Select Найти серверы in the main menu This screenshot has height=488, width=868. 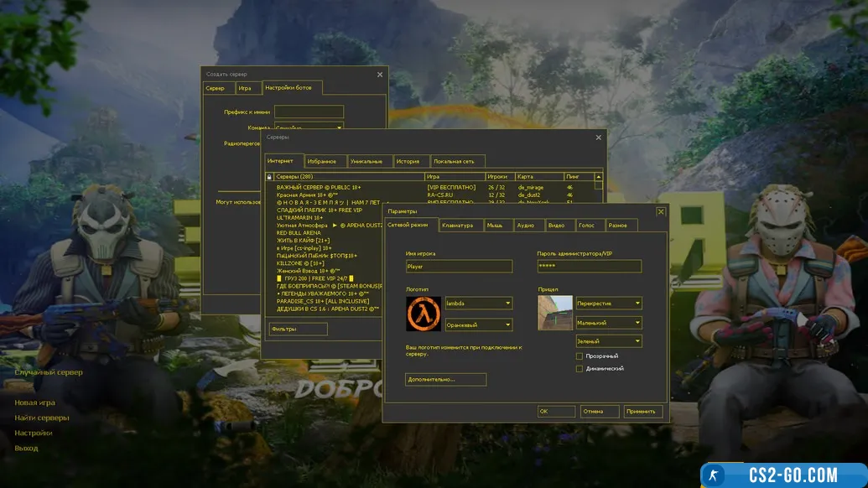coord(42,418)
